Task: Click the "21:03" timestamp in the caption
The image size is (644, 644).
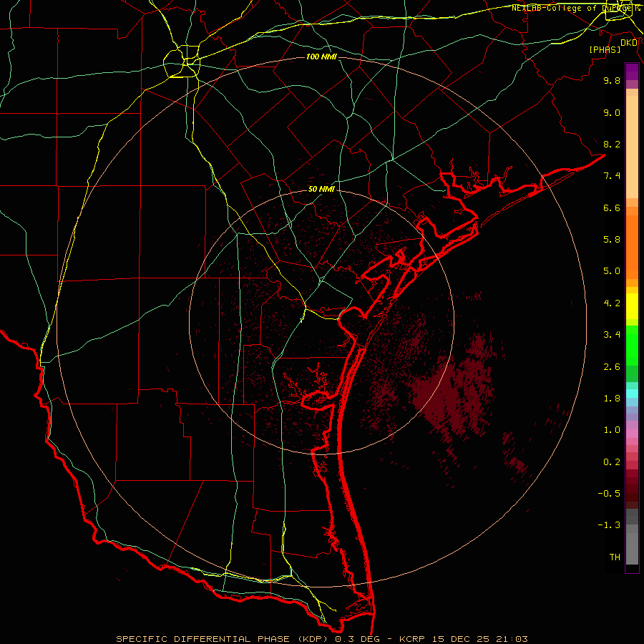Action: [512, 639]
